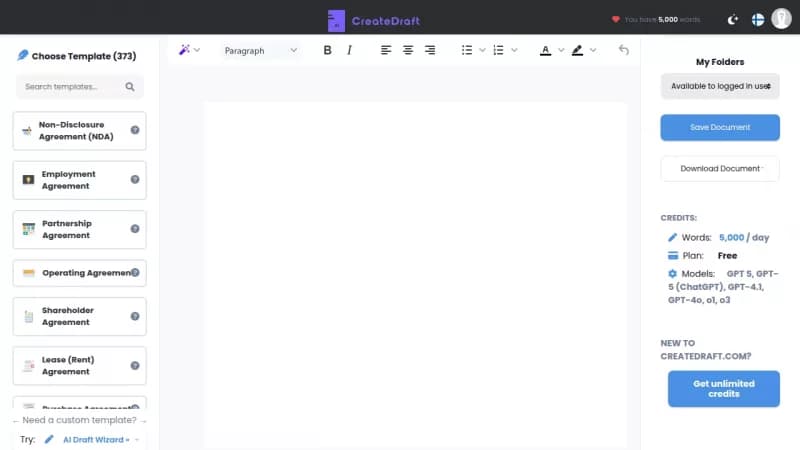Open highlight color picker dropdown
800x450 pixels.
point(593,50)
